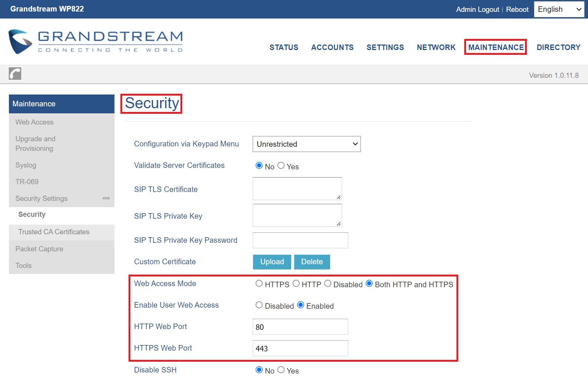Image resolution: width=588 pixels, height=381 pixels.
Task: Open the MAINTENANCE menu
Action: (x=496, y=47)
